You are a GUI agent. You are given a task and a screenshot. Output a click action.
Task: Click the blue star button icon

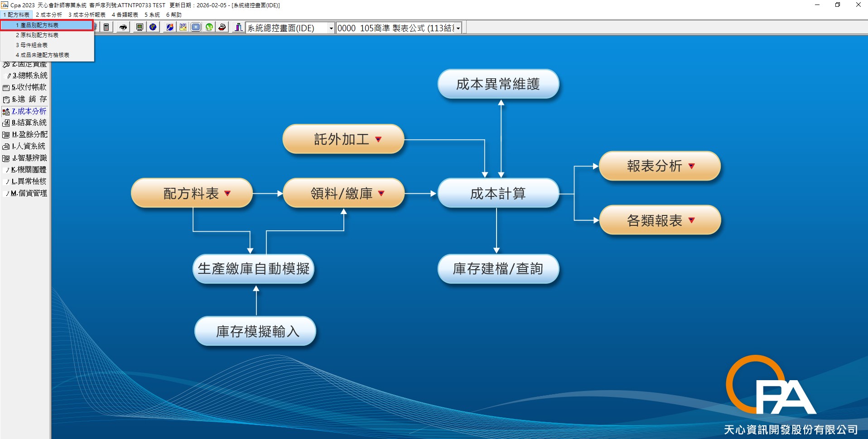tap(196, 27)
